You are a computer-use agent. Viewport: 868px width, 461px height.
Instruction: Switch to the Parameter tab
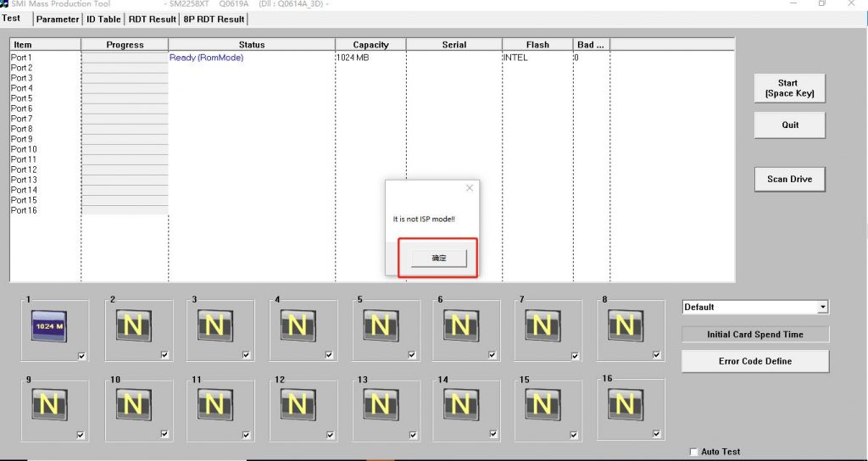[x=58, y=19]
